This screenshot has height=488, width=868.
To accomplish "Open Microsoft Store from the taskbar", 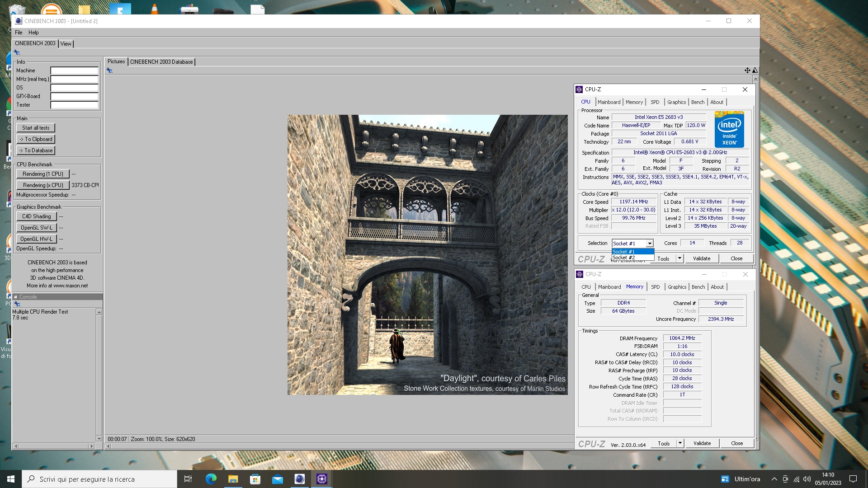I will point(255,479).
